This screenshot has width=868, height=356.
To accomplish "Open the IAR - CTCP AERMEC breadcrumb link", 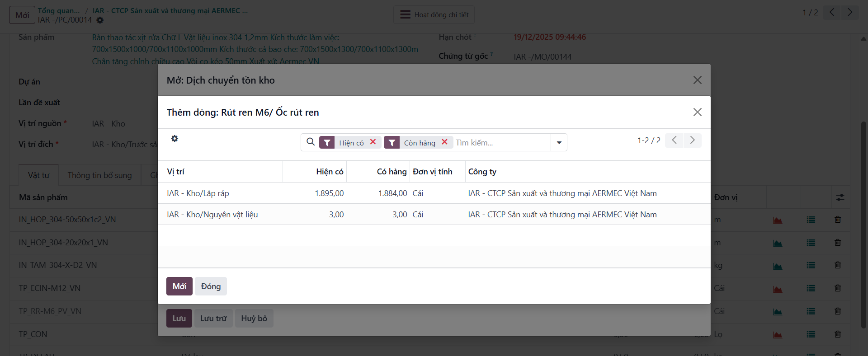I will coord(170,10).
